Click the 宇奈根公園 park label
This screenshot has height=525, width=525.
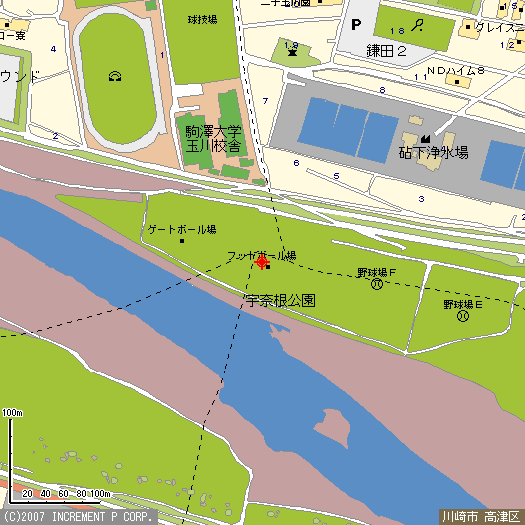tap(280, 300)
